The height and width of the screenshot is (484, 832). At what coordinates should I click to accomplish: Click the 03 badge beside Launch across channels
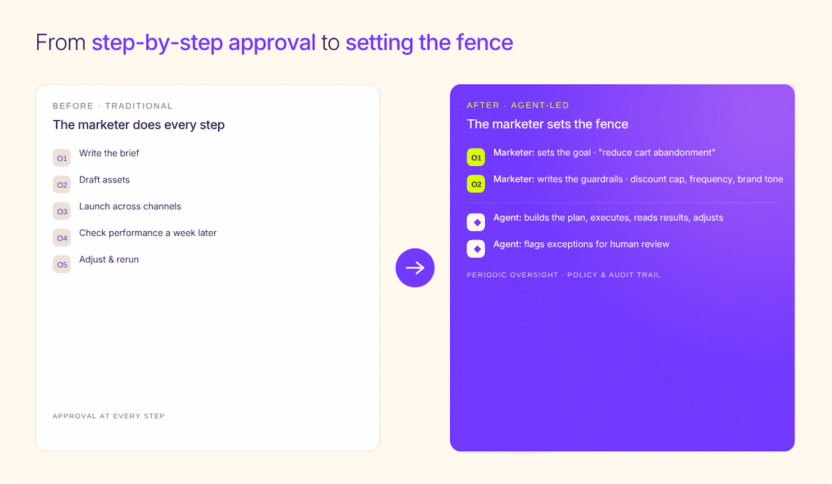[x=62, y=211]
